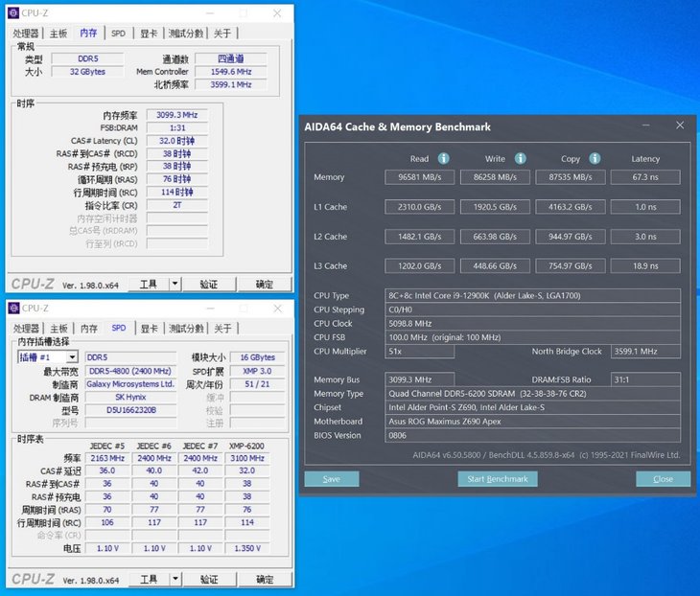Open 显卡 tab in bottom CPU-Z window
The image size is (700, 596).
click(x=149, y=329)
